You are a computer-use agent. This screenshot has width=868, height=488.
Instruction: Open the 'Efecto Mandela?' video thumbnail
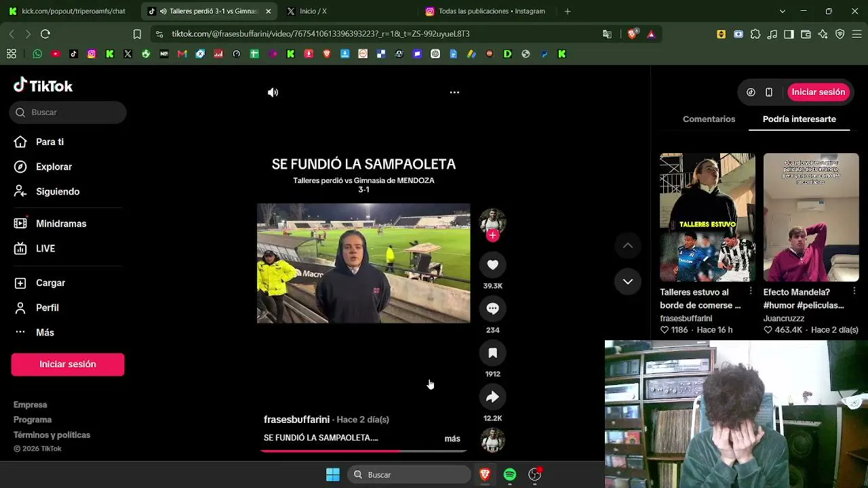tap(811, 217)
